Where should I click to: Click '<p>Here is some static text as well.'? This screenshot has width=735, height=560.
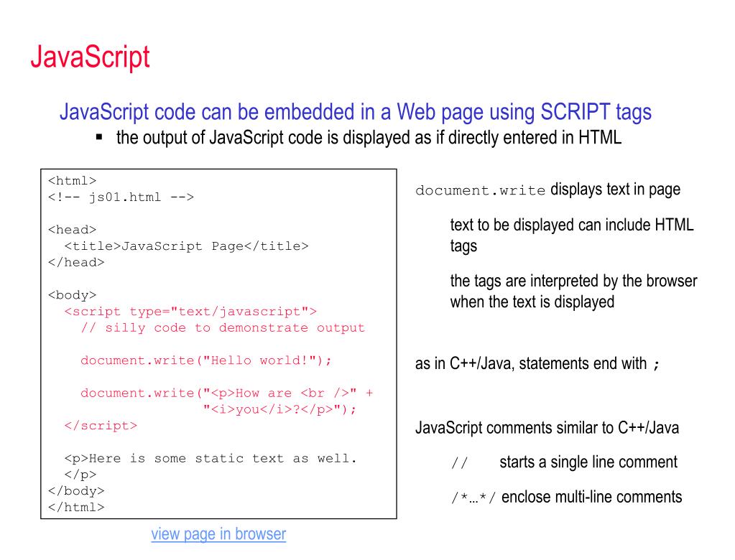pyautogui.click(x=211, y=459)
